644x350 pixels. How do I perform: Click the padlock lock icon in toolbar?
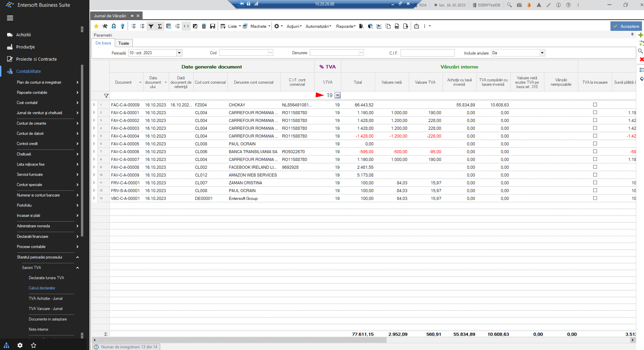click(114, 26)
